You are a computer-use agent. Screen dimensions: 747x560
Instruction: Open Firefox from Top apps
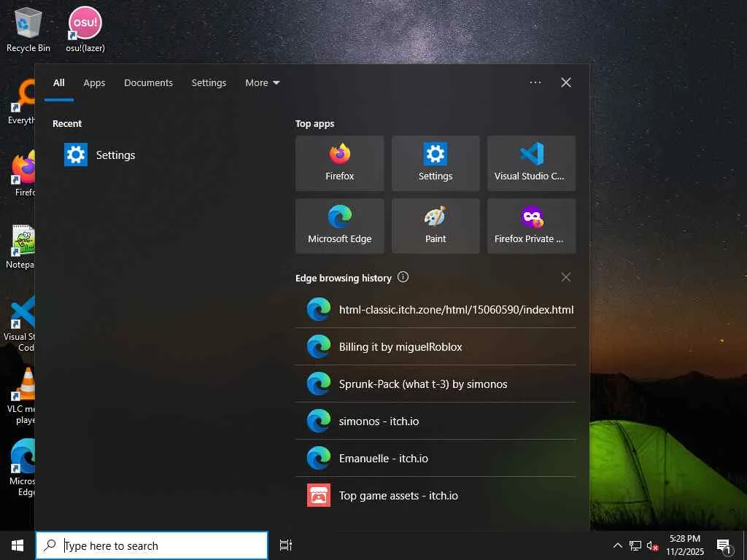tap(340, 163)
